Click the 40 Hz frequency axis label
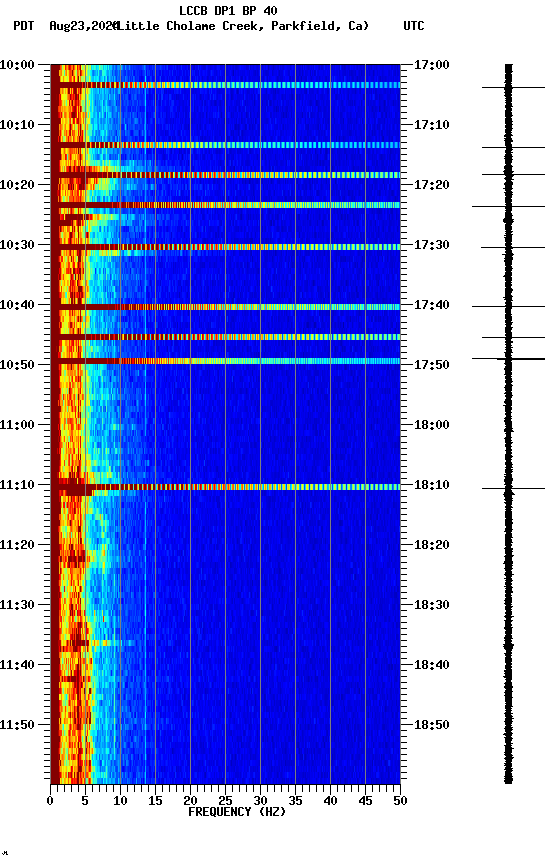Screen dimensions: 552x864 (330, 801)
